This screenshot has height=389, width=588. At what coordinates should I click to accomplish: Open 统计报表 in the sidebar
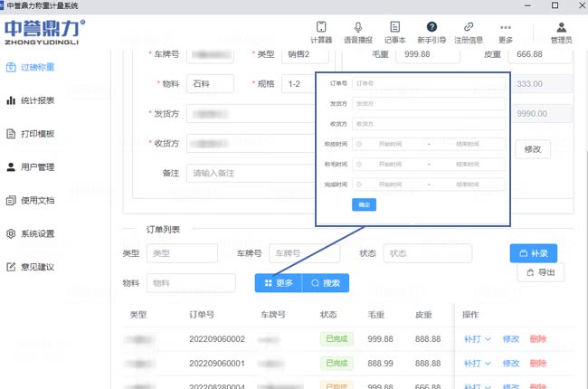tap(36, 100)
